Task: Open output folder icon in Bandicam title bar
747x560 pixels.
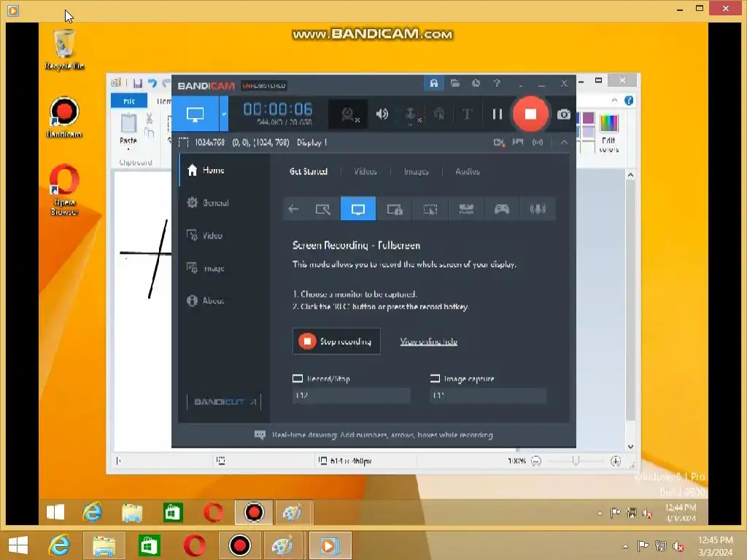Action: coord(455,84)
